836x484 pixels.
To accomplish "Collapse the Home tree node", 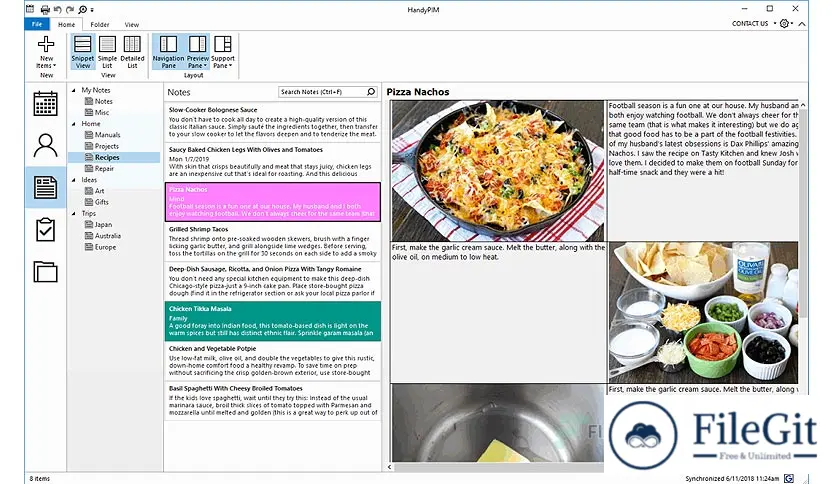I will coord(74,124).
